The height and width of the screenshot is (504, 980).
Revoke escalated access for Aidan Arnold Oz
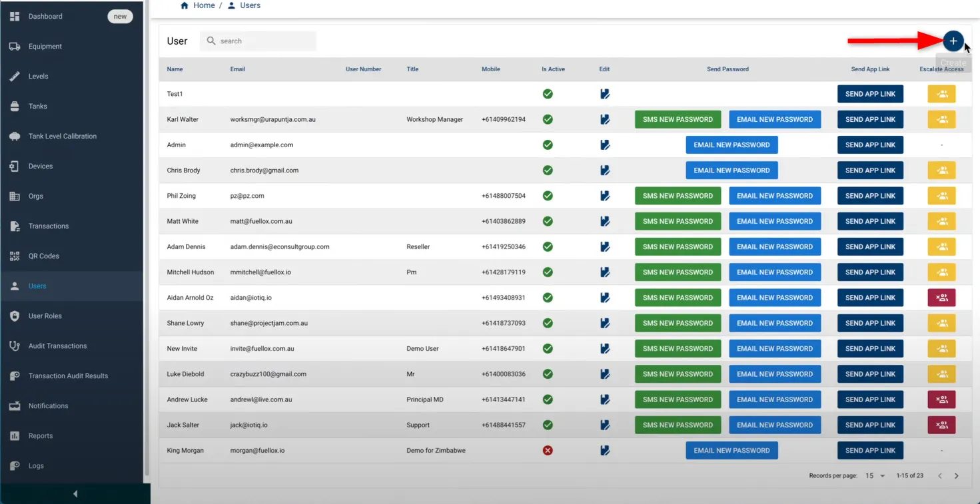(941, 298)
